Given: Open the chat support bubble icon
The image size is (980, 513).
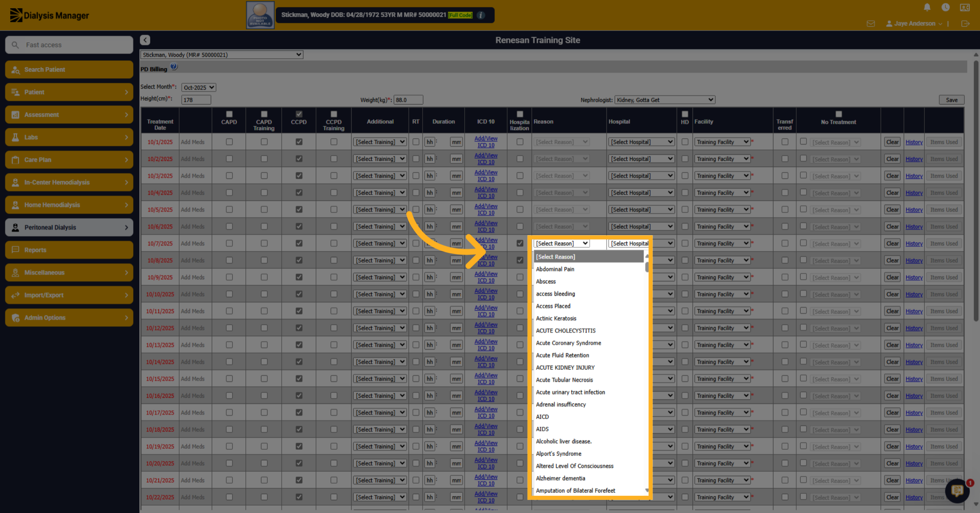Looking at the screenshot, I should [x=958, y=490].
